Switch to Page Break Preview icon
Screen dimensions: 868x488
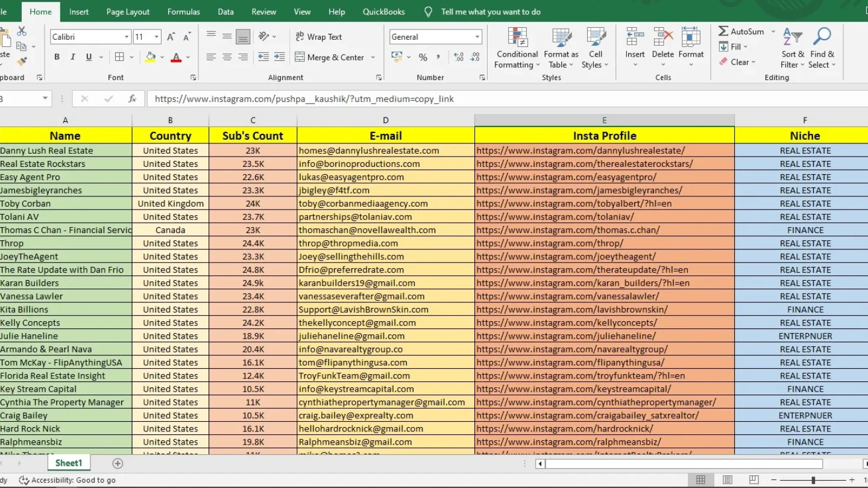(x=754, y=480)
